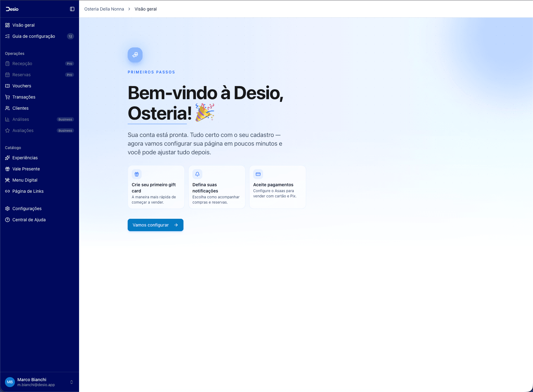The image size is (533, 392).
Task: Go to Vouchers page
Action: point(39,86)
